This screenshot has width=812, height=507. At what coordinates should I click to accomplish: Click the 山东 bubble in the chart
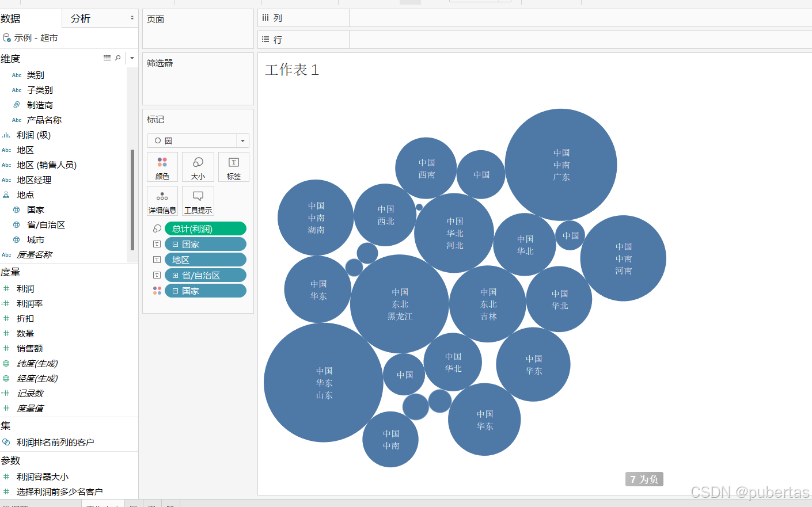[x=324, y=383]
